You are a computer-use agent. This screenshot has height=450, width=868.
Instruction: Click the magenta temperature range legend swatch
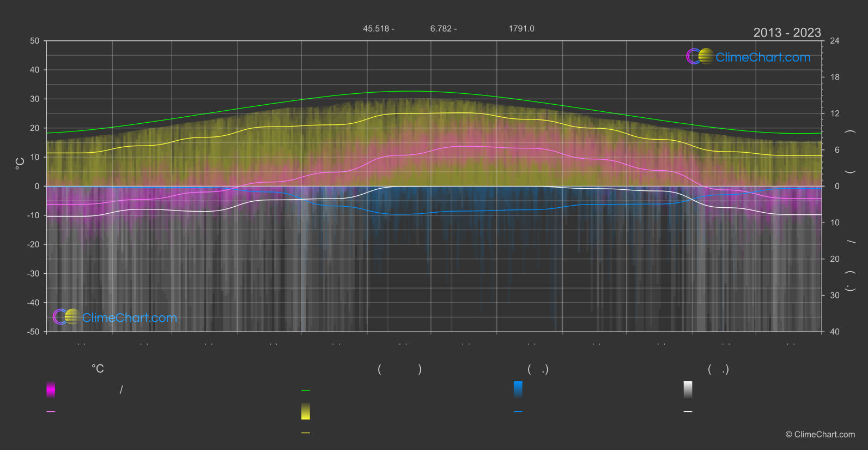(x=51, y=389)
